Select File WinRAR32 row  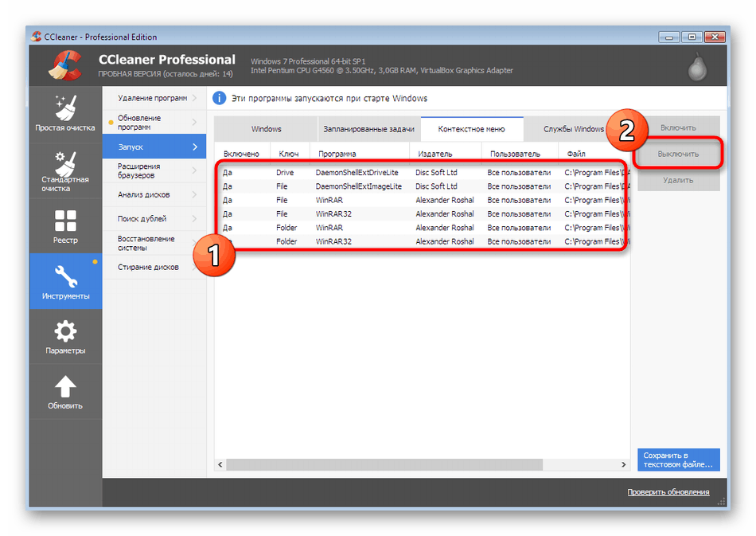(423, 213)
